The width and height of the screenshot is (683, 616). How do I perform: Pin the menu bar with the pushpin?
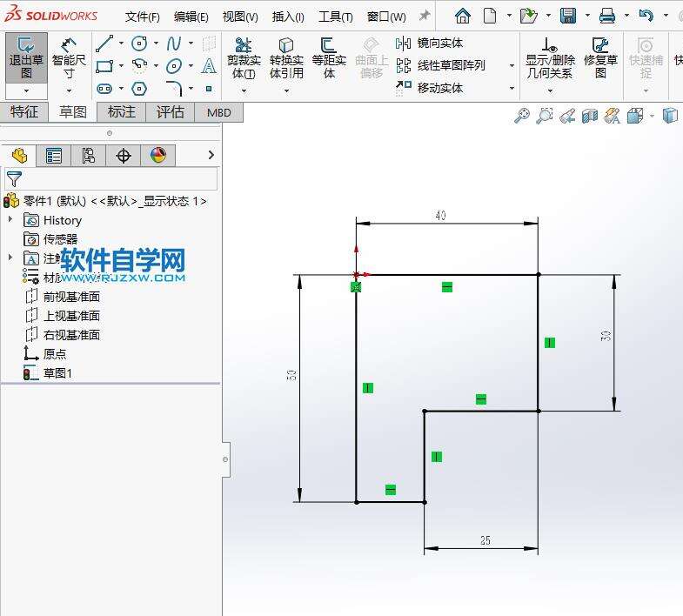click(425, 16)
